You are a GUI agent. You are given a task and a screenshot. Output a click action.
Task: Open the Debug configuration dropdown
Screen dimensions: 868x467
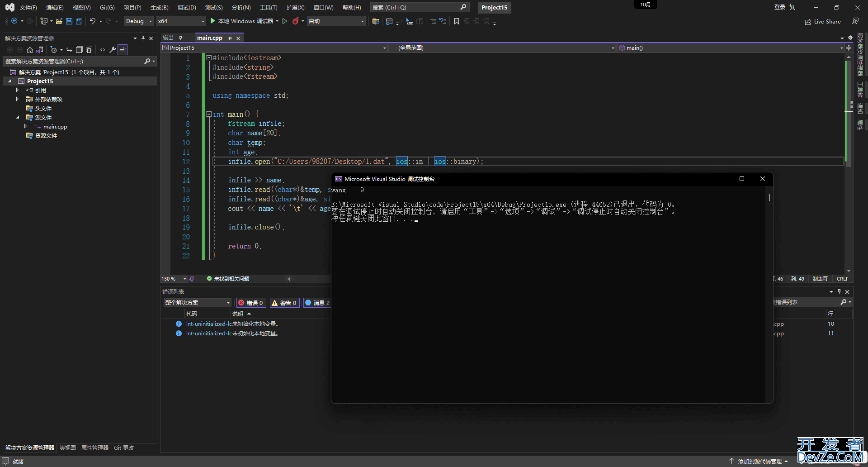click(139, 21)
